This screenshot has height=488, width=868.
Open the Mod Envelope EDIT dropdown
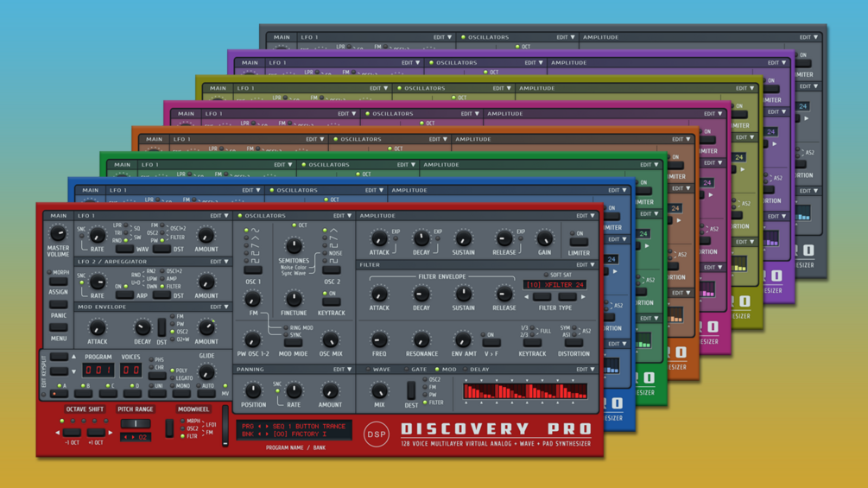219,307
